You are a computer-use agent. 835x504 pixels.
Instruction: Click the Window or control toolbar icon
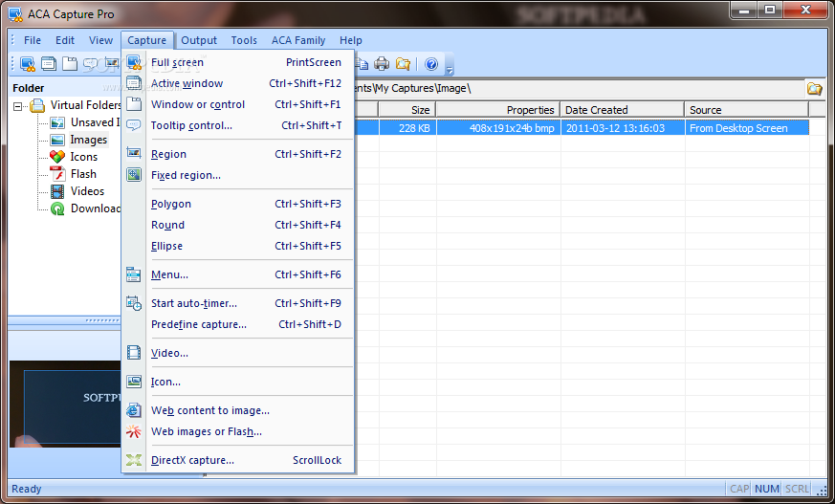pyautogui.click(x=70, y=64)
